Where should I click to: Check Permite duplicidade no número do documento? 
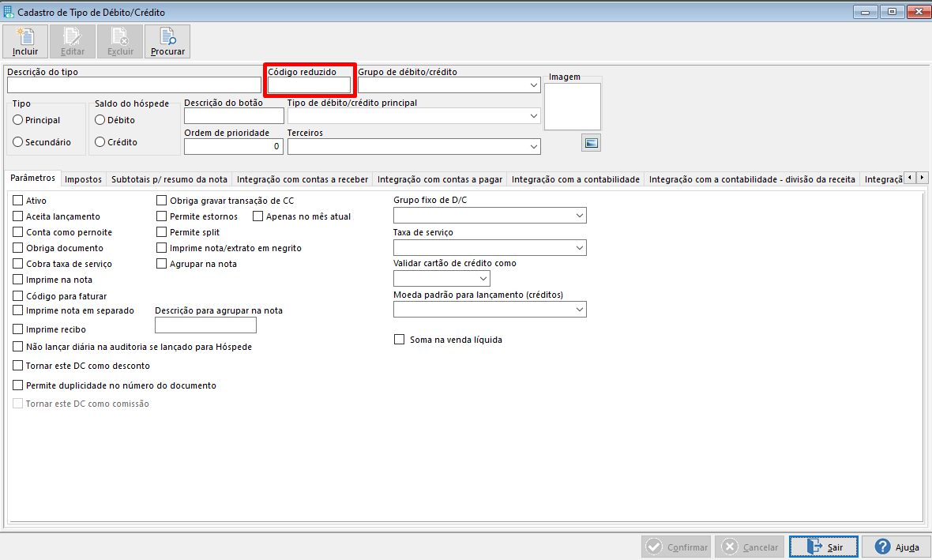18,385
